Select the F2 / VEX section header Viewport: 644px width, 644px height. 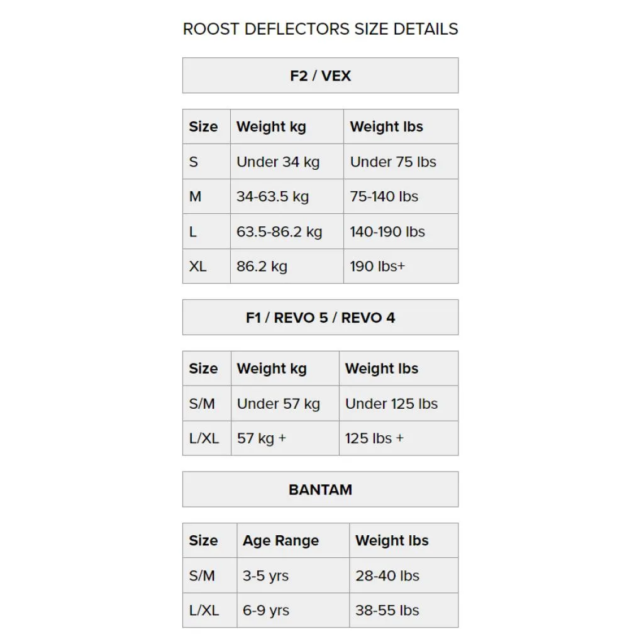pyautogui.click(x=320, y=75)
